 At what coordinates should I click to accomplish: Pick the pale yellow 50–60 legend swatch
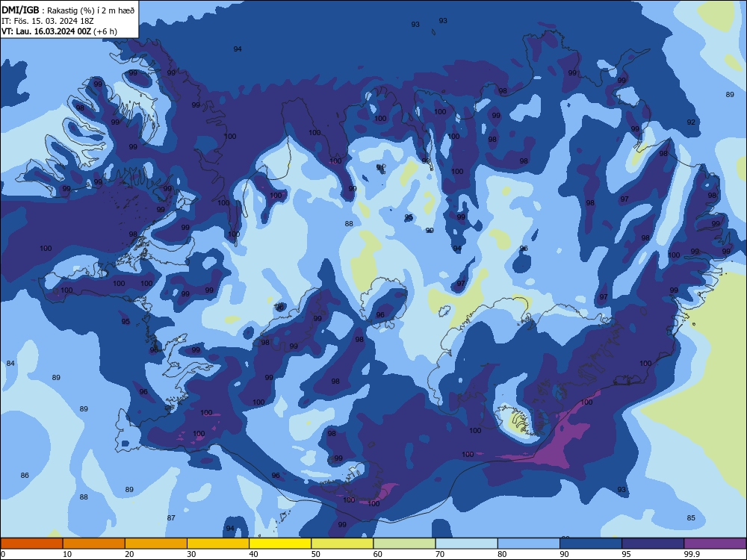click(342, 544)
